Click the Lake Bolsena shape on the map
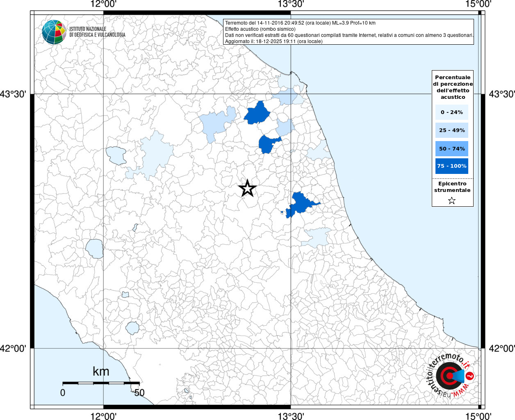 [x=95, y=249]
